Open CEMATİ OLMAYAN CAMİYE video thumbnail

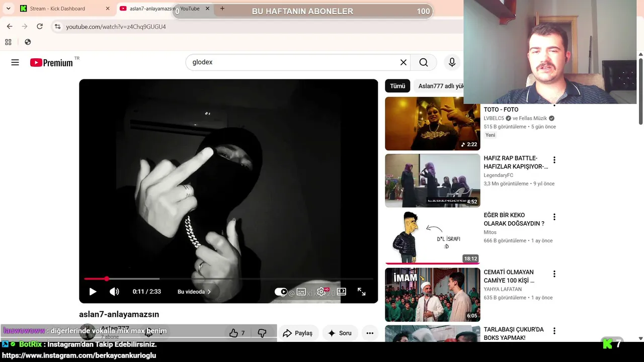pos(433,295)
